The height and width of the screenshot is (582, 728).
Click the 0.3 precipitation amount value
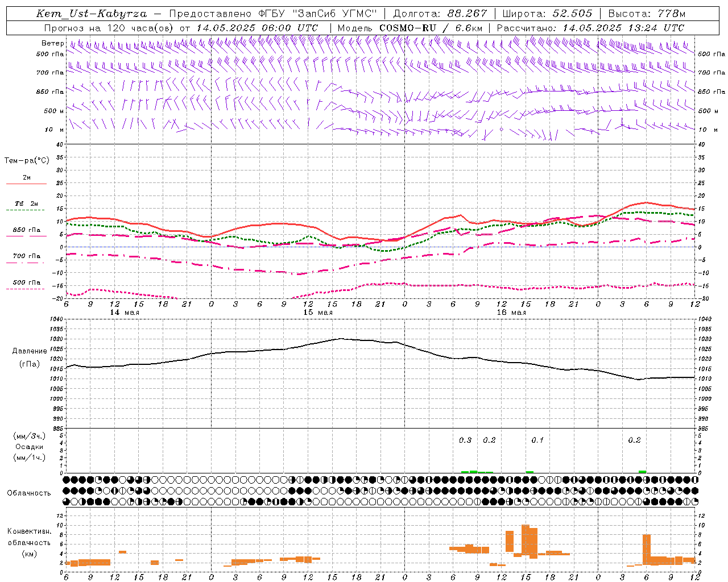[465, 440]
